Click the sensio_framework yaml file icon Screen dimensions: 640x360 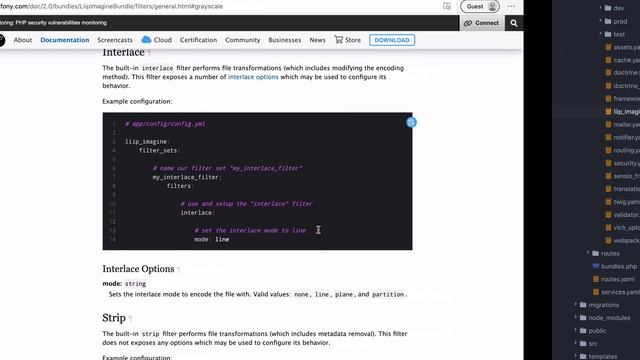tap(608, 176)
